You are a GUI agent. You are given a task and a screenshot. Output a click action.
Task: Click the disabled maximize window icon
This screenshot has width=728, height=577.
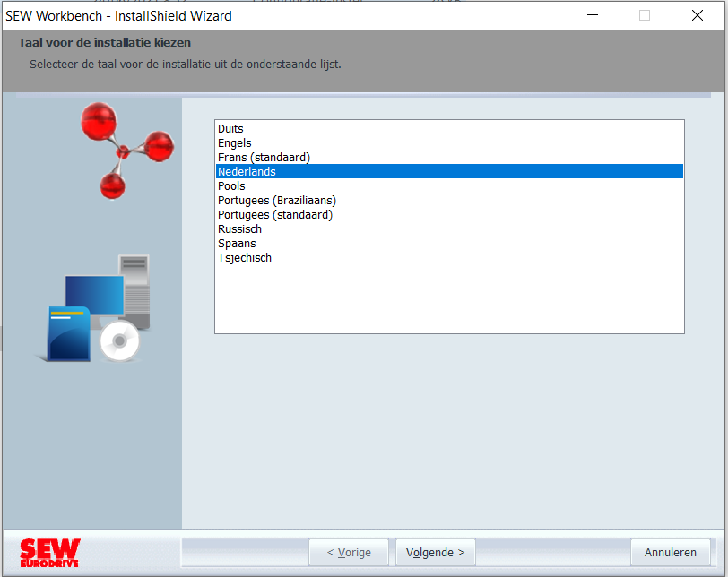[645, 15]
